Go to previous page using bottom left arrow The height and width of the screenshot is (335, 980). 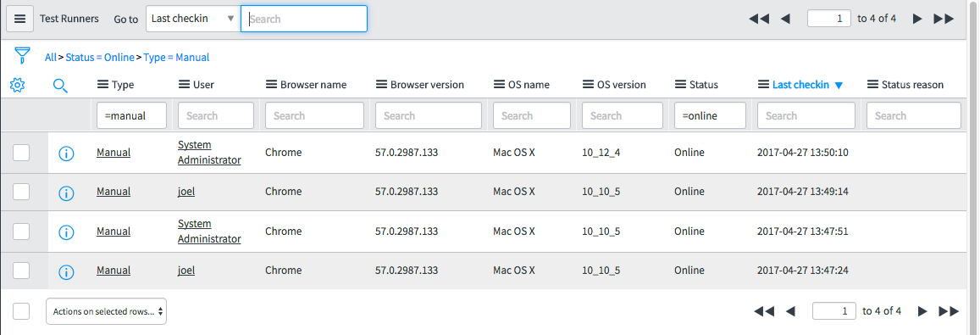(790, 311)
